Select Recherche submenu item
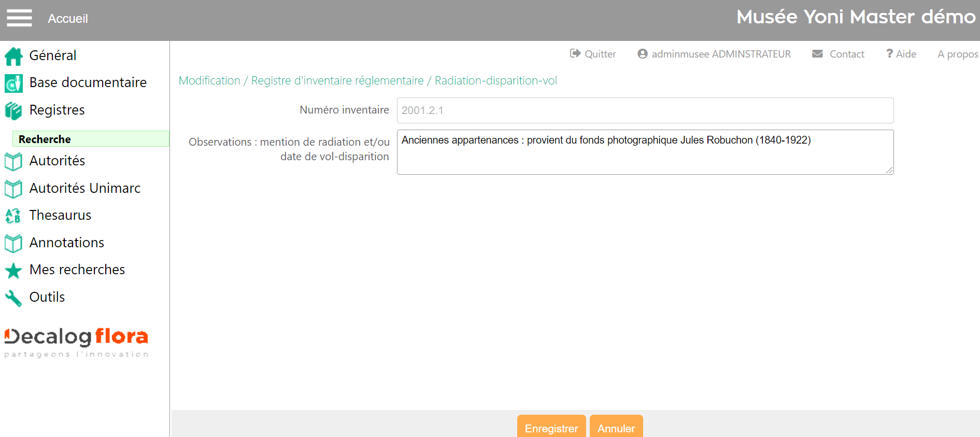 click(x=45, y=139)
